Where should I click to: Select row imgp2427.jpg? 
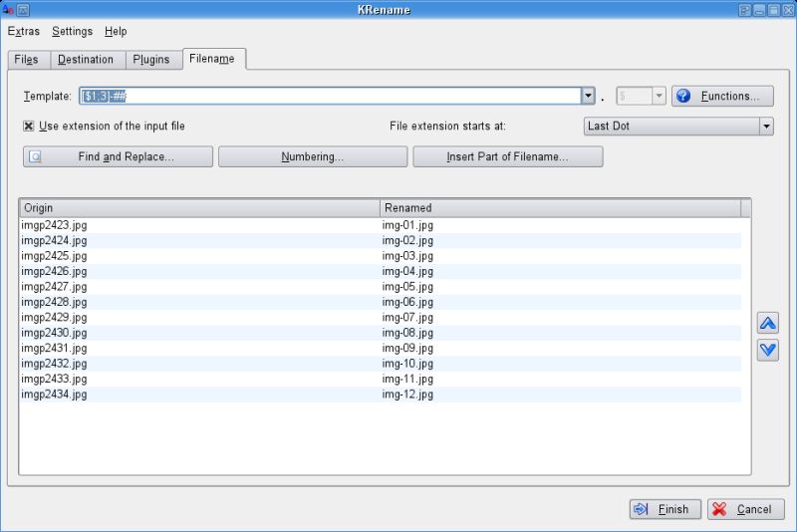(381, 287)
